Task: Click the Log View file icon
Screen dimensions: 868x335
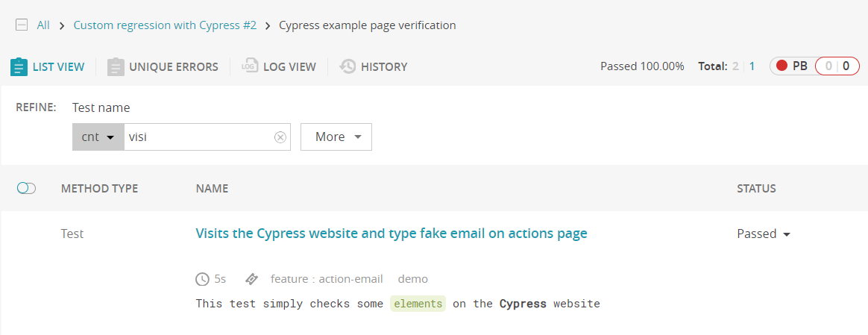Action: pos(250,66)
